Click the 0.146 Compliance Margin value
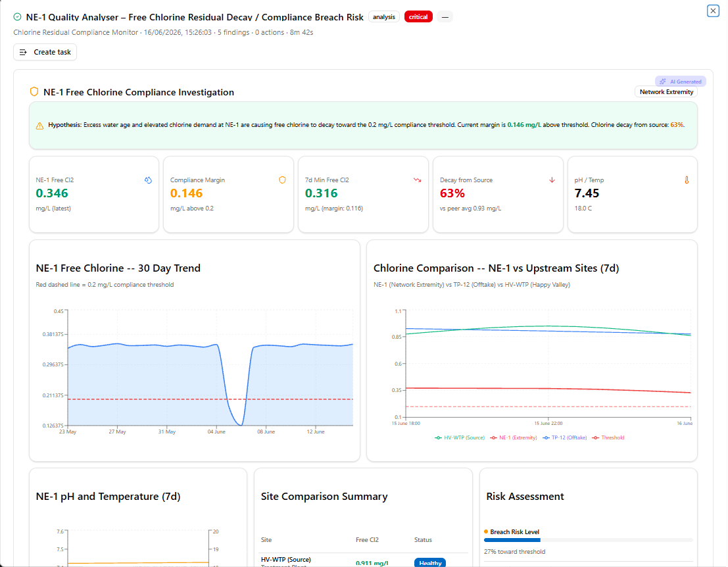728x567 pixels. click(186, 193)
